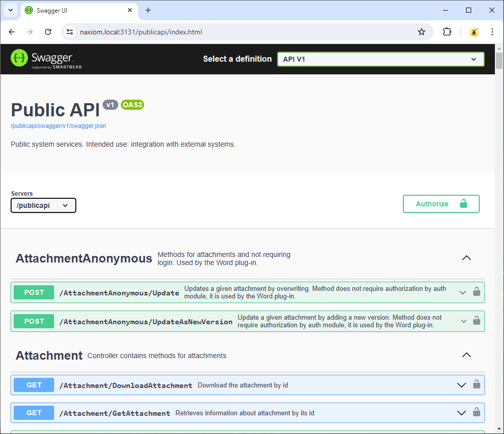504x434 pixels.
Task: Click the green Authorize button
Action: 441,204
